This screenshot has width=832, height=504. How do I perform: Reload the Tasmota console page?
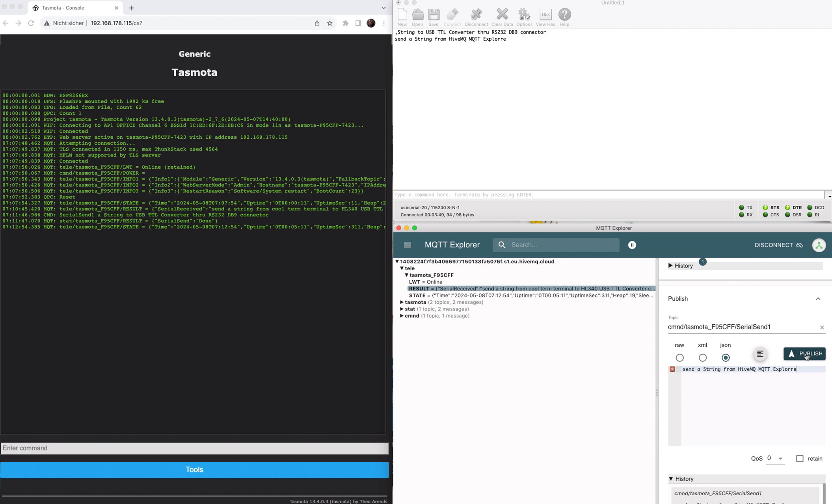(31, 23)
